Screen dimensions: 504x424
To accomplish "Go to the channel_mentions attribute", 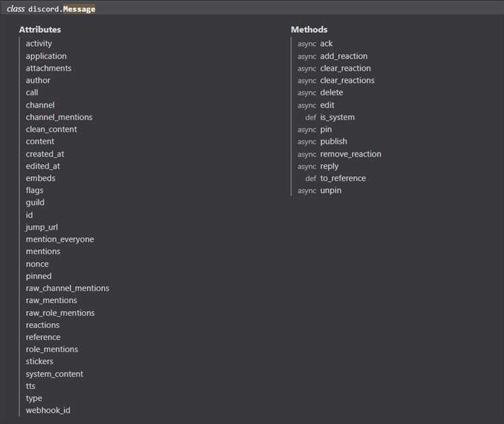I will tap(59, 118).
